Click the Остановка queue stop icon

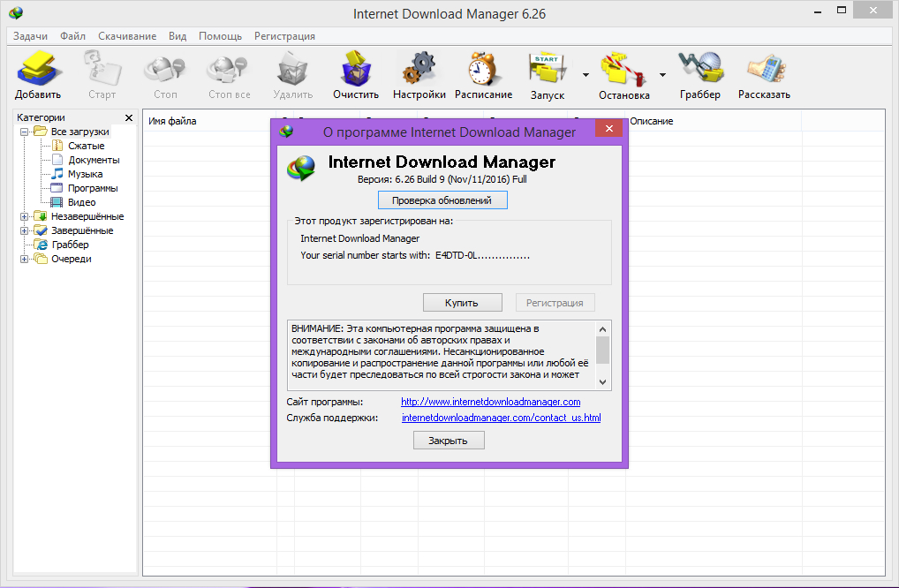pos(623,70)
